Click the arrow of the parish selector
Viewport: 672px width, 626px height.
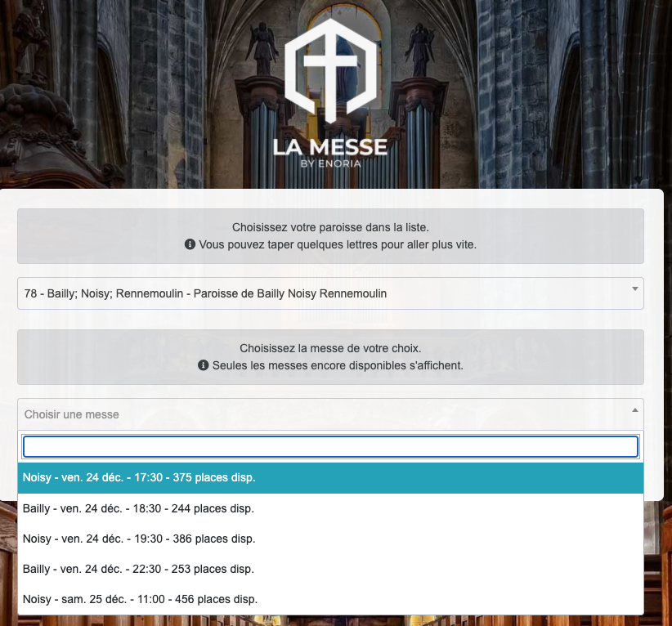pyautogui.click(x=635, y=289)
